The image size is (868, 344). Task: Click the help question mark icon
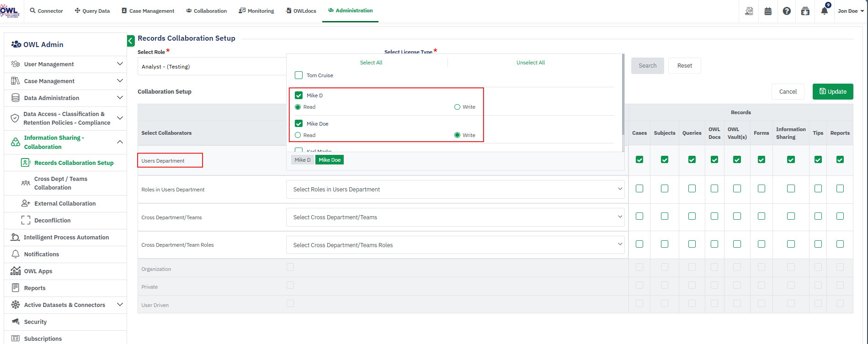click(x=787, y=11)
